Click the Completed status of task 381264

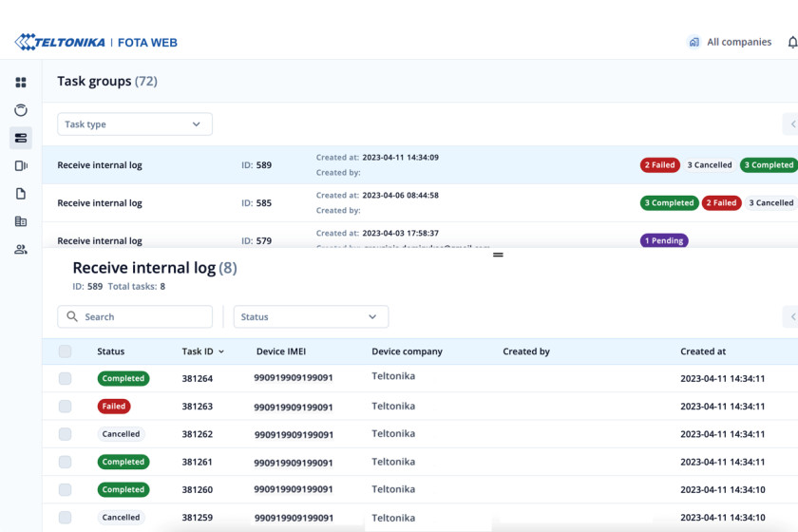pos(123,378)
